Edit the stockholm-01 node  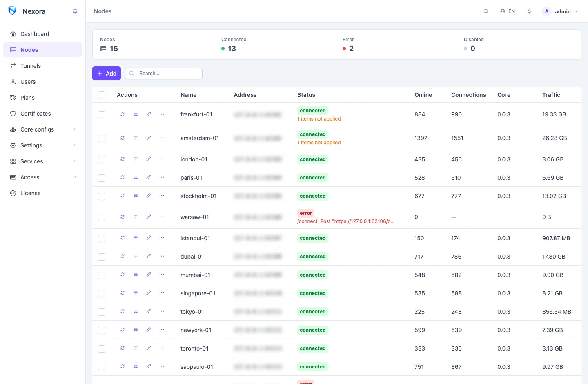(149, 196)
